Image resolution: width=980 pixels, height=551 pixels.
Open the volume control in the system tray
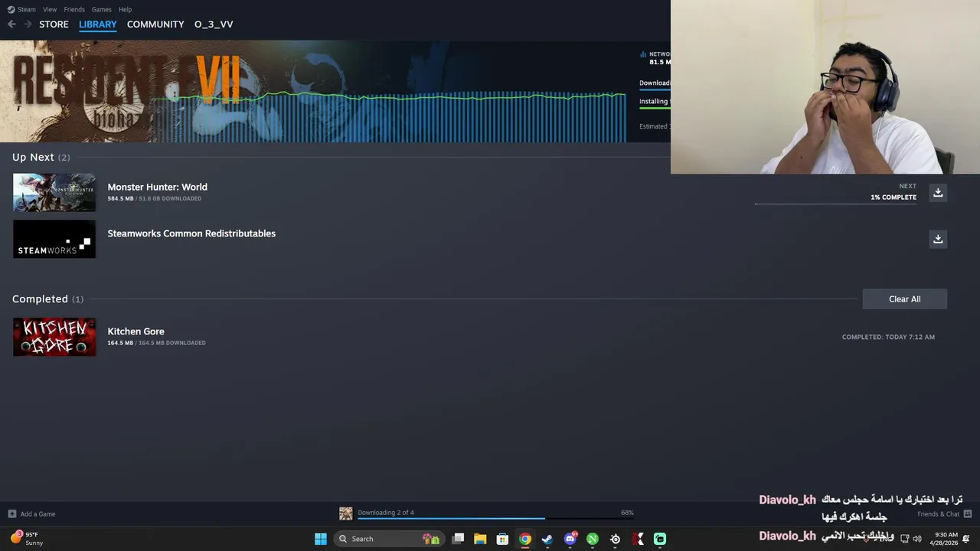point(917,539)
